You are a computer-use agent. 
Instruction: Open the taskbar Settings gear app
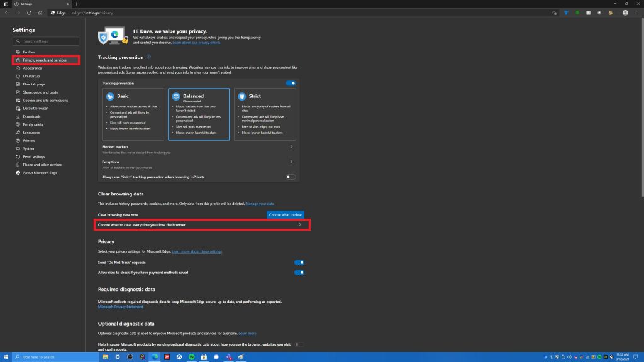point(118,357)
